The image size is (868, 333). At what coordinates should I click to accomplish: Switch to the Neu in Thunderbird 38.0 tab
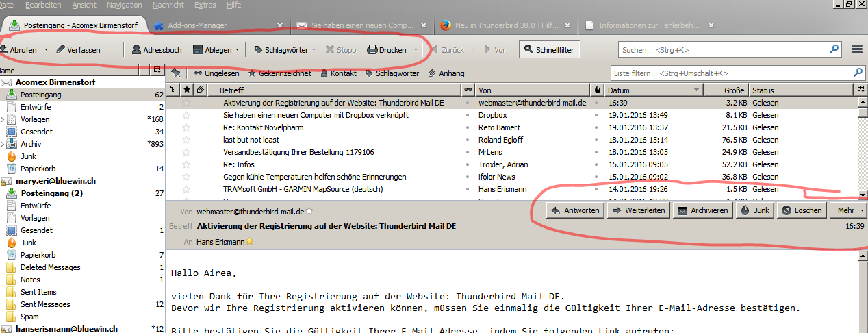(506, 25)
